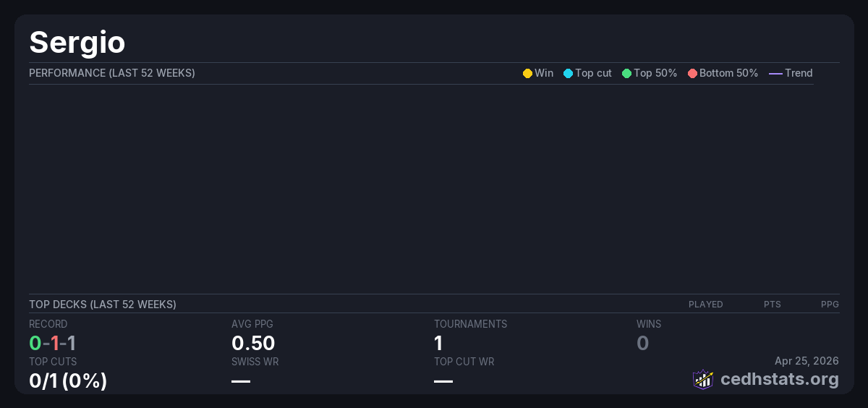This screenshot has height=408, width=868.
Task: Click the cedhstats shield logo icon
Action: 702,379
